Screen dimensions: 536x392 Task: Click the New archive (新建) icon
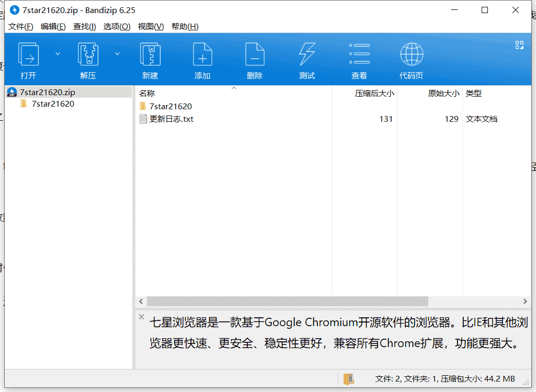point(150,54)
